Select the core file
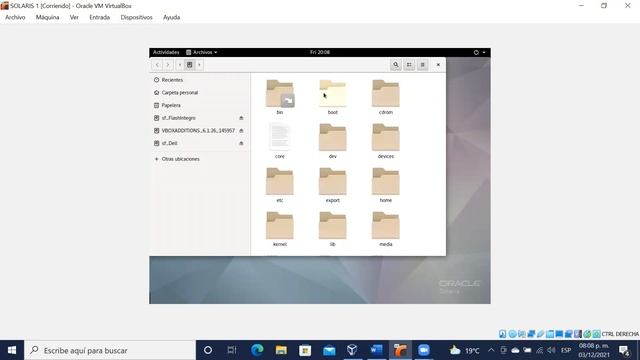Image resolution: width=640 pixels, height=360 pixels. [x=280, y=141]
